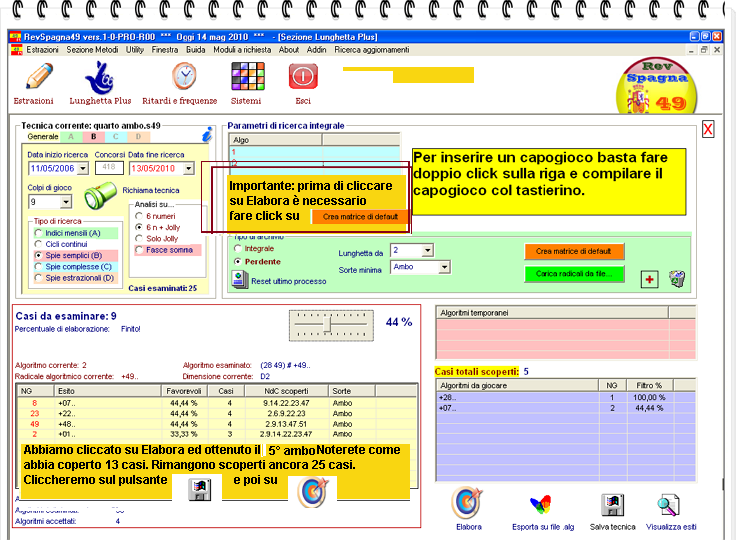
Task: Click the Reset ultimo processo icon
Action: click(x=240, y=279)
